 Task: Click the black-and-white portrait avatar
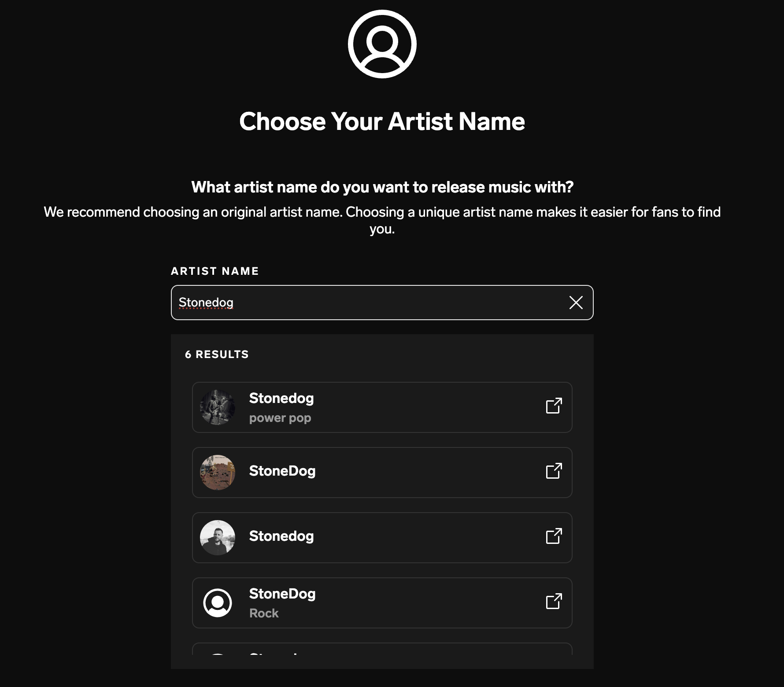pyautogui.click(x=218, y=537)
